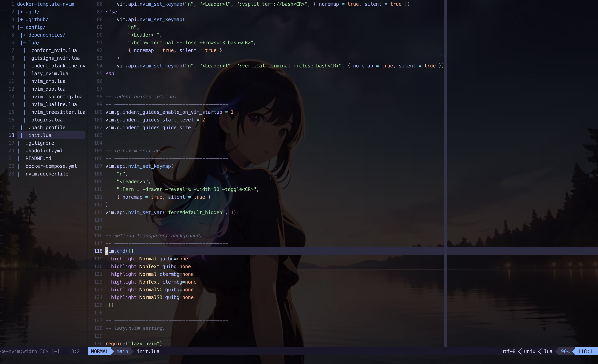598x364 pixels.
Task: Click the lua filetype indicator
Action: click(548, 351)
